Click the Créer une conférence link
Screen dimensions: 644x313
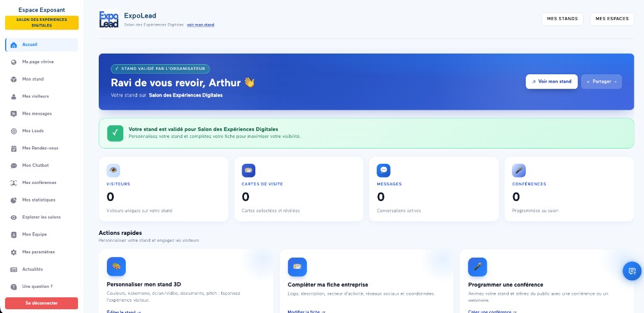click(x=492, y=311)
